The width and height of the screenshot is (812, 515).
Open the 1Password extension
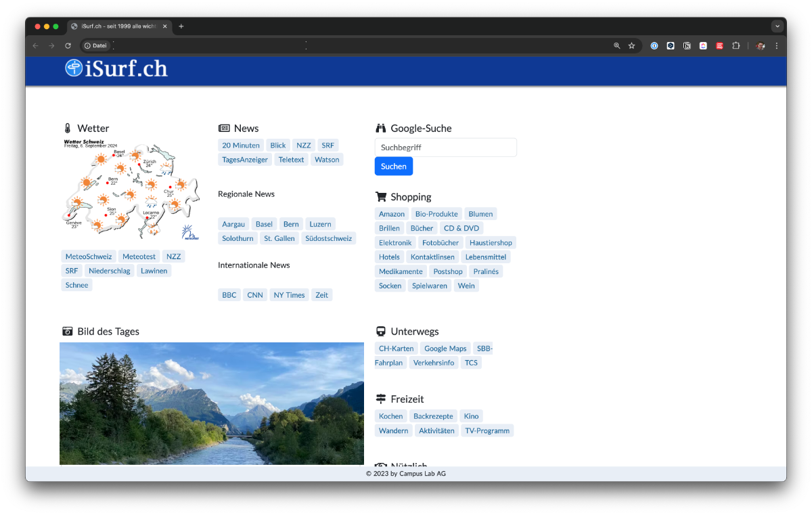pyautogui.click(x=654, y=45)
